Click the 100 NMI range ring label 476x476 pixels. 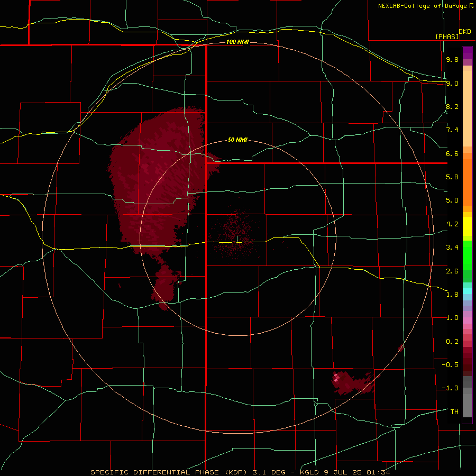pyautogui.click(x=237, y=42)
